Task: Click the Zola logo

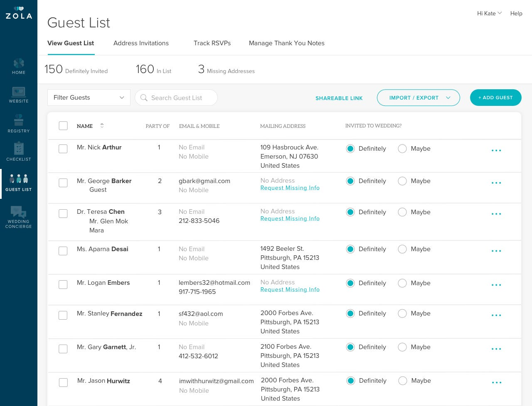Action: pyautogui.click(x=19, y=13)
